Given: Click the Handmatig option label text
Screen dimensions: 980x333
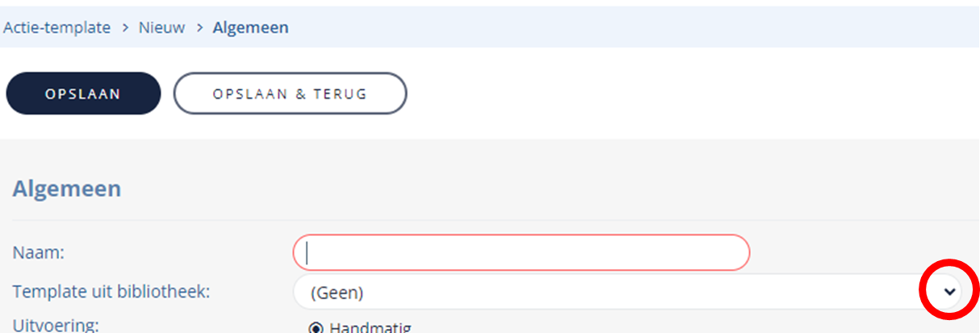Looking at the screenshot, I should coord(370,327).
